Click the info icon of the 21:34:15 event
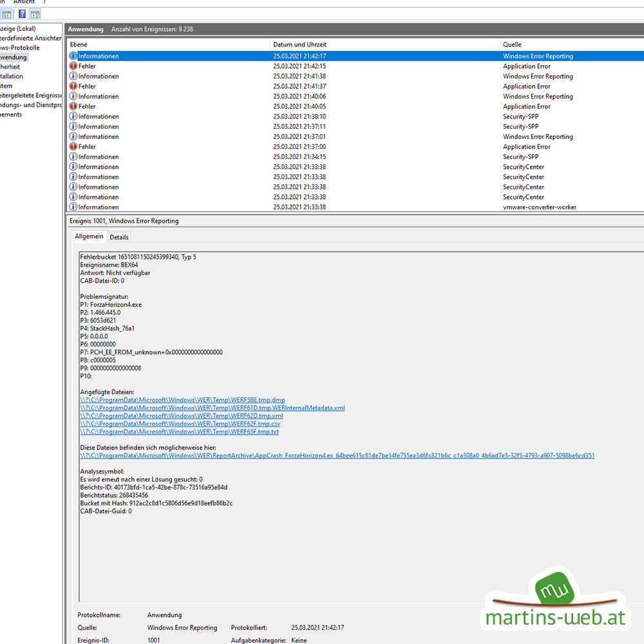This screenshot has width=644, height=644. point(73,156)
